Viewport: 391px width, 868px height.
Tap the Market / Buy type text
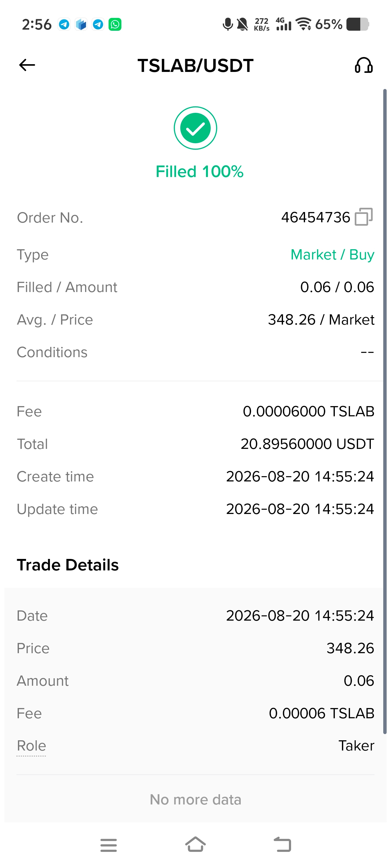332,255
